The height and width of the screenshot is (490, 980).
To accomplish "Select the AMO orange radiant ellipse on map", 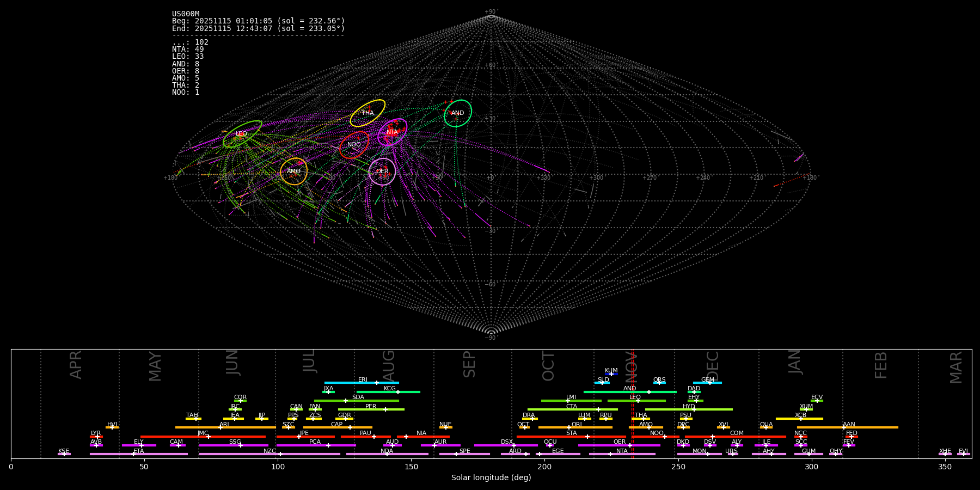I will tap(294, 171).
